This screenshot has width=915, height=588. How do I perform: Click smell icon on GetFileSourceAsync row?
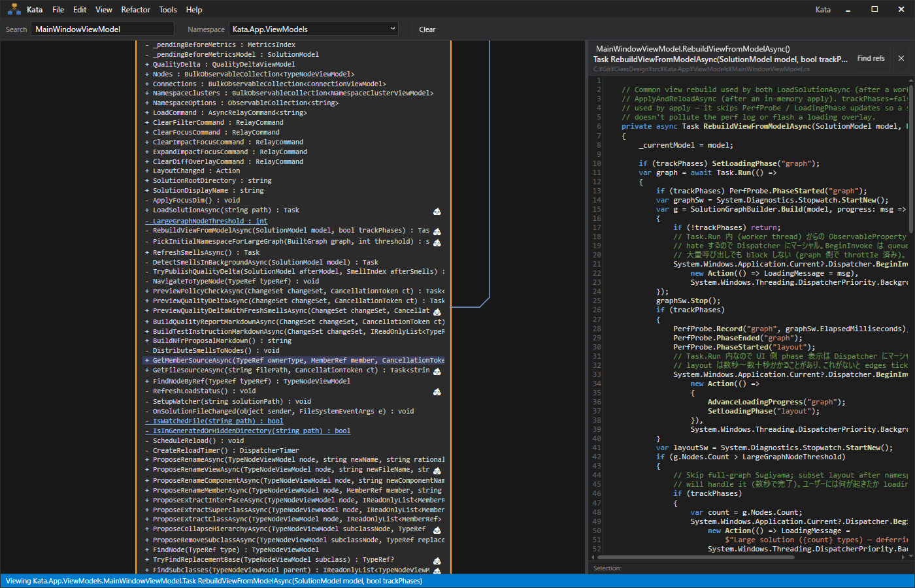437,371
